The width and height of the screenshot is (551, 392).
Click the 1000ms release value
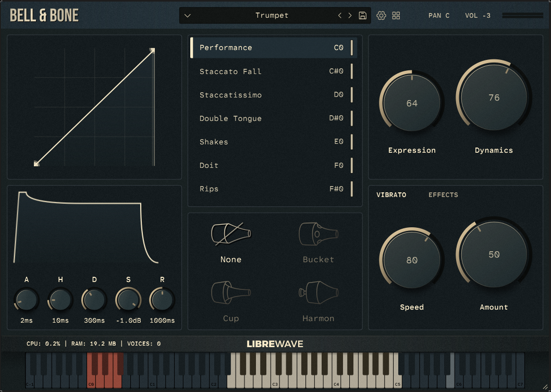click(x=162, y=321)
